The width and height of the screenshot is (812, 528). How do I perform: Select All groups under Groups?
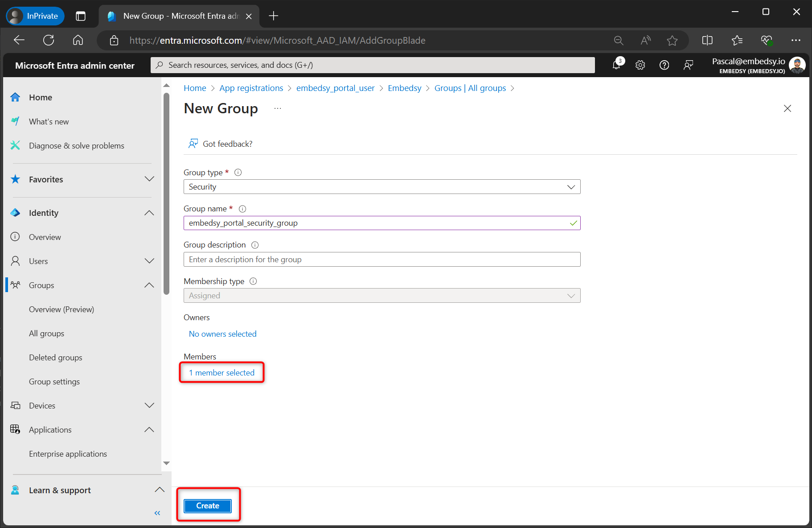[x=46, y=333]
